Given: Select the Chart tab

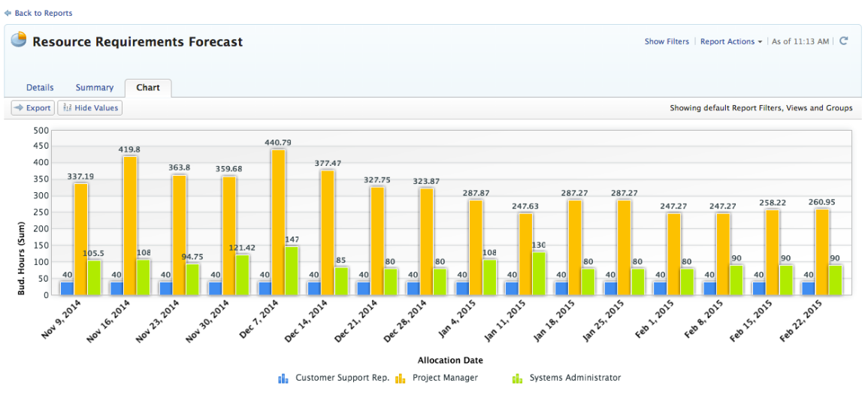Looking at the screenshot, I should 148,88.
